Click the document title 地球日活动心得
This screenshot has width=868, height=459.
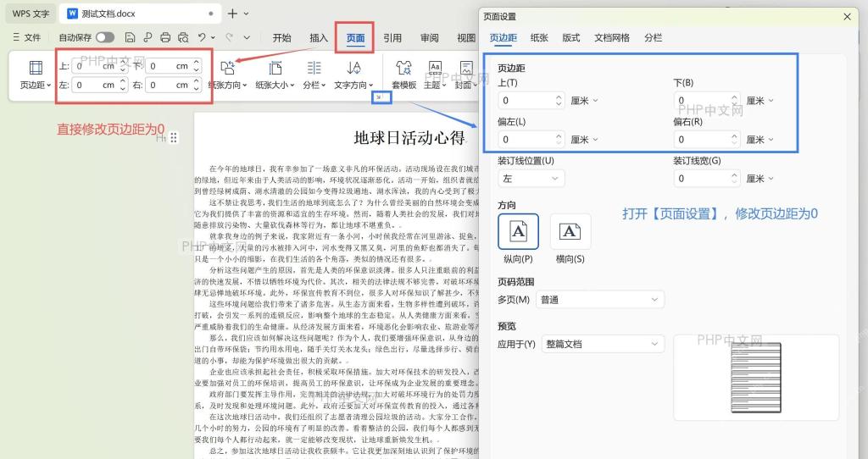pyautogui.click(x=409, y=138)
